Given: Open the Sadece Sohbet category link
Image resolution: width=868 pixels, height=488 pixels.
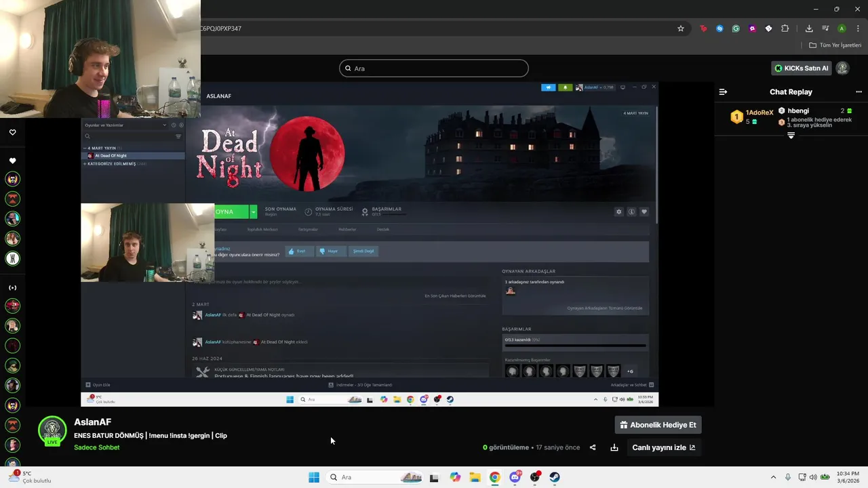Looking at the screenshot, I should click(x=97, y=447).
